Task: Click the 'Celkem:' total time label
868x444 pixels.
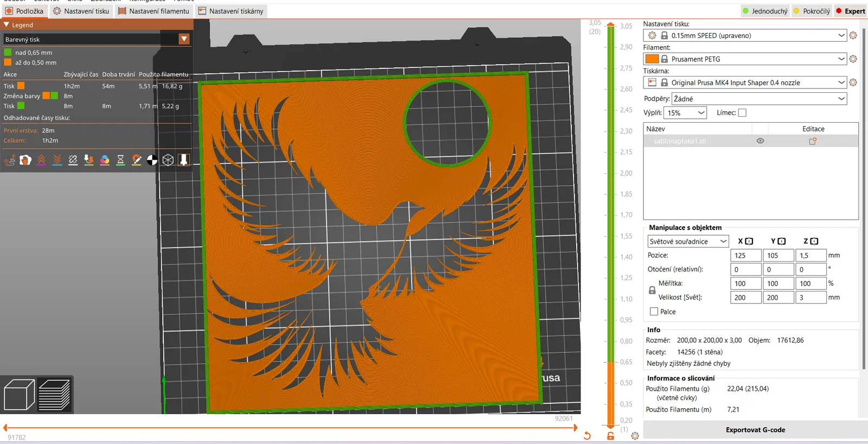Action: pyautogui.click(x=15, y=141)
